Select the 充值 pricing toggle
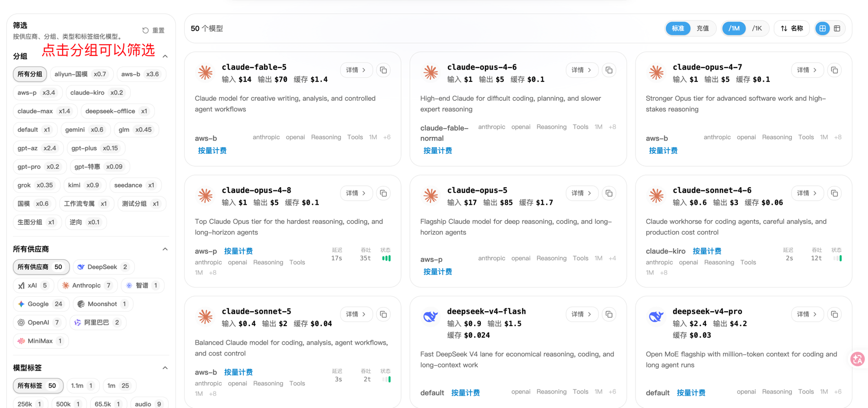This screenshot has width=868, height=408. click(x=702, y=28)
